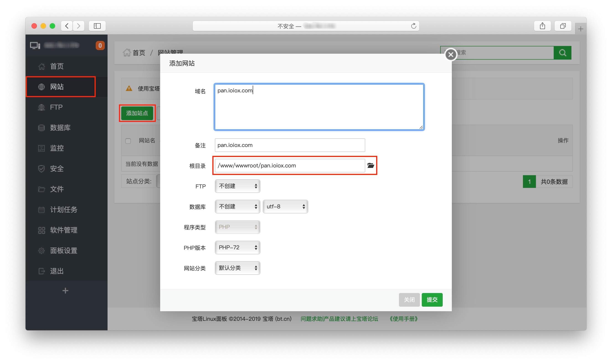Screen dimensions: 612x364
Task: Go back with the browser back arrow
Action: pos(67,26)
